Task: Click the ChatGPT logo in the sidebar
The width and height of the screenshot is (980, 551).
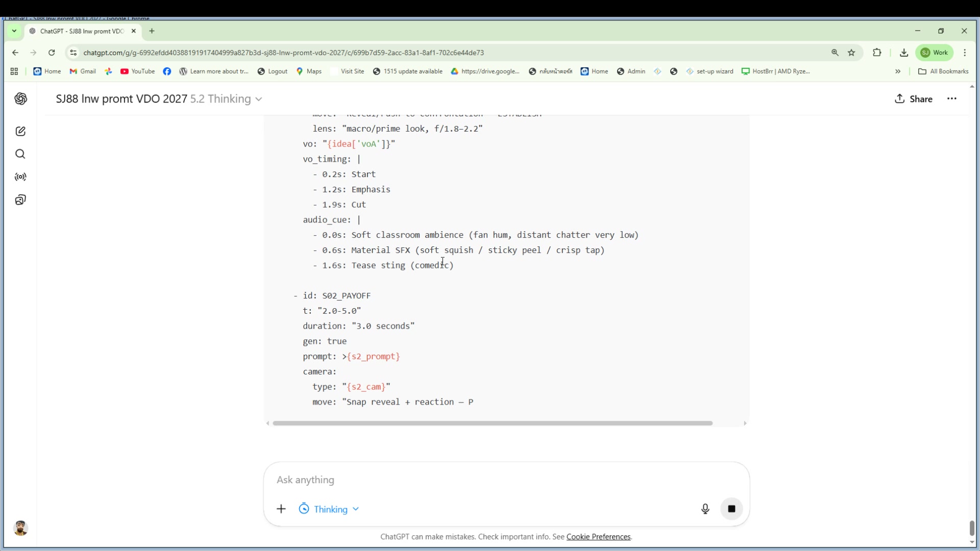Action: pyautogui.click(x=20, y=99)
